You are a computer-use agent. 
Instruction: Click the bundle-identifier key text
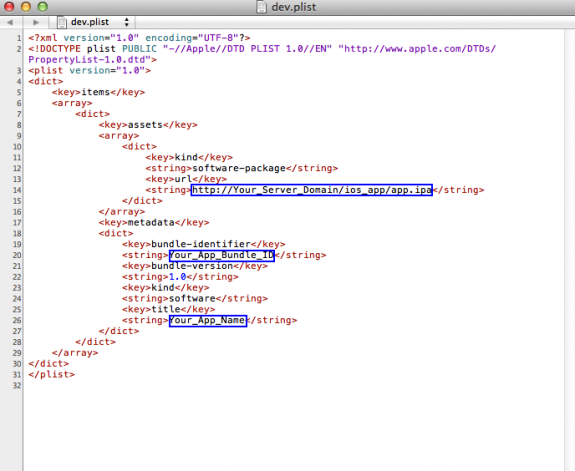[x=201, y=244]
